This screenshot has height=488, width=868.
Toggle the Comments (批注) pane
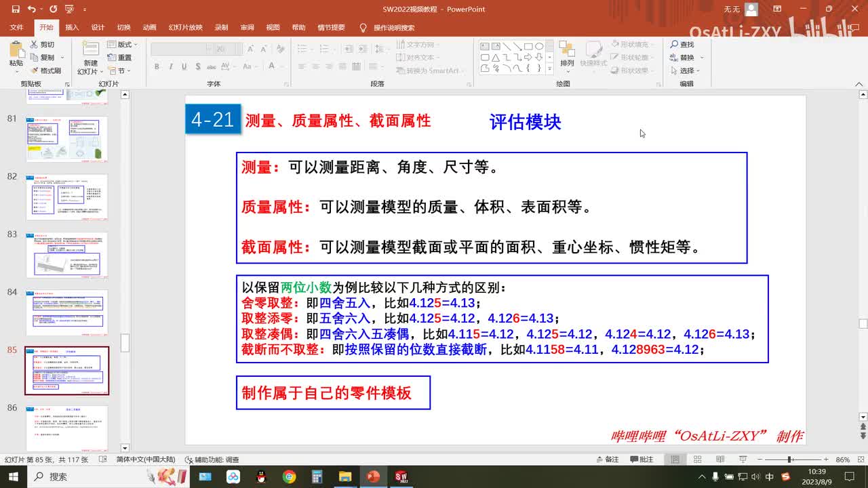pyautogui.click(x=642, y=460)
